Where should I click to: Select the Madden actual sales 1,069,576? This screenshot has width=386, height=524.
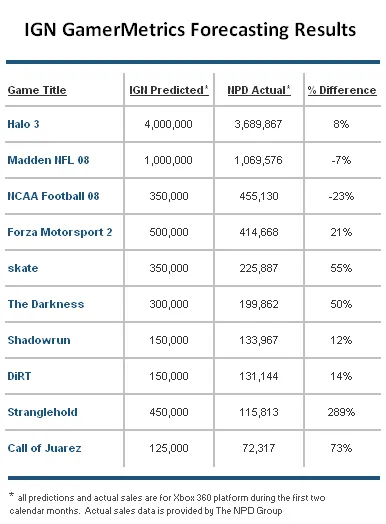(258, 160)
